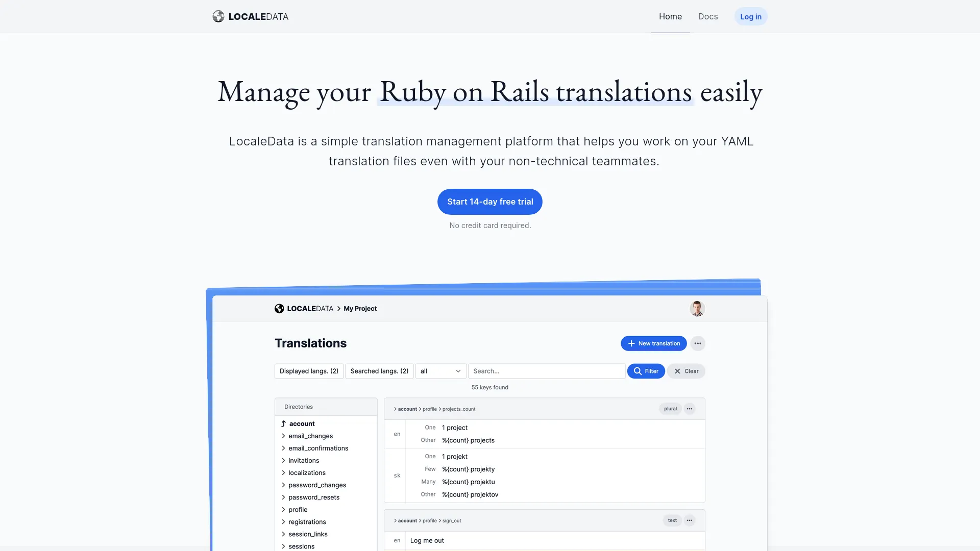Click the Log in button
The image size is (980, 551).
point(751,16)
